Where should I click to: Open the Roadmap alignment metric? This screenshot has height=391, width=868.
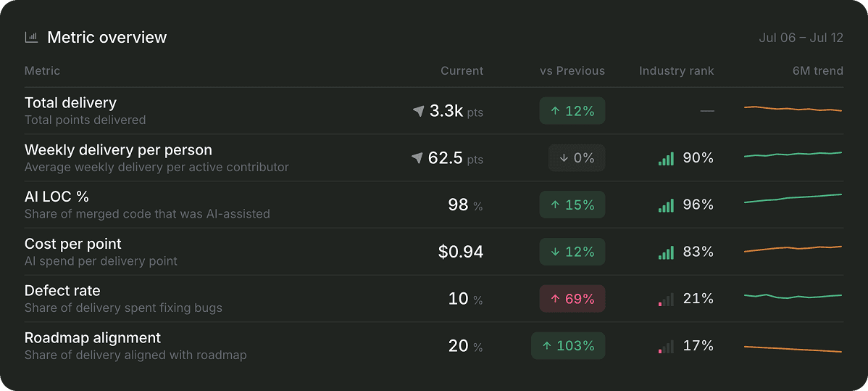[434, 345]
